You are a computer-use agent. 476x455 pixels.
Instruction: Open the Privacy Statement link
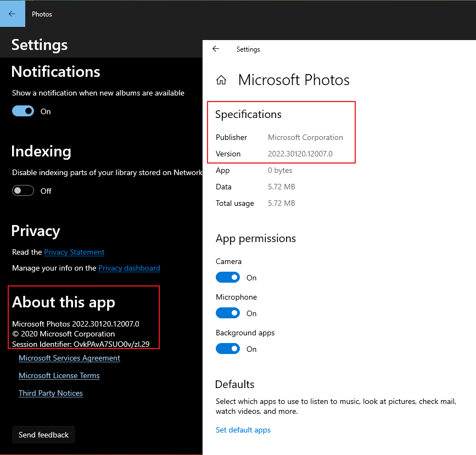pos(74,252)
